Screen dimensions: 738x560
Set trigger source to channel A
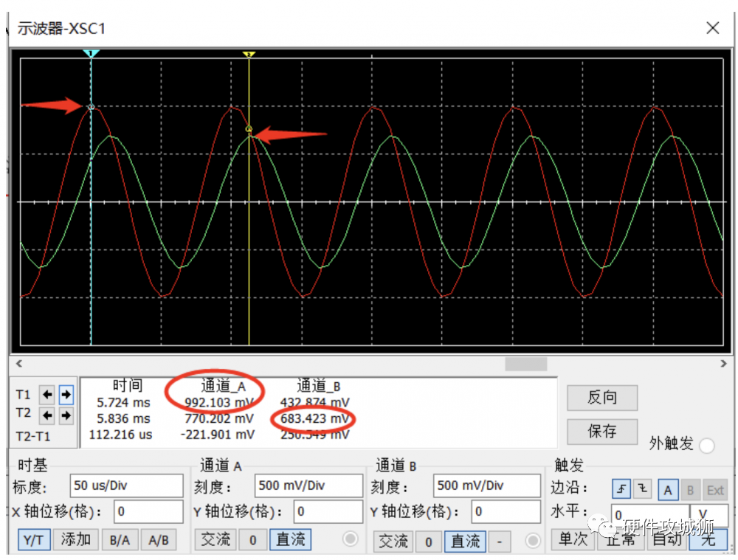coord(668,490)
